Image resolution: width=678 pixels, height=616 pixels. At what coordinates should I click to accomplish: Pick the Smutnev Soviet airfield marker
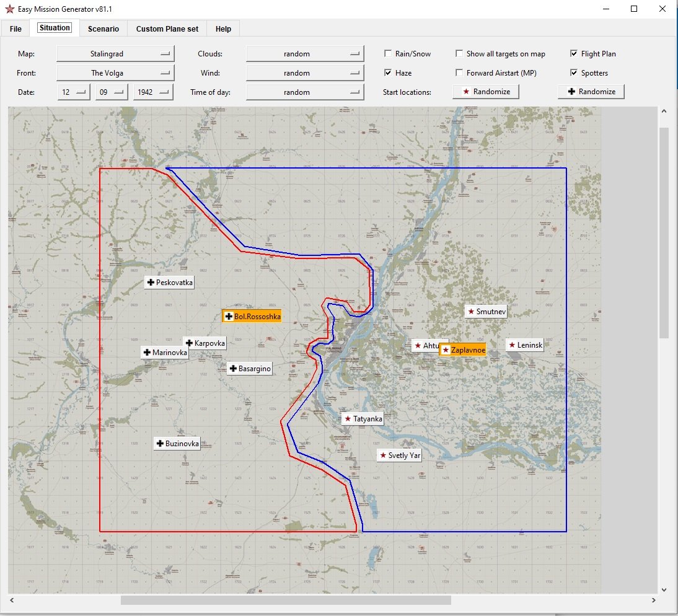pos(486,311)
